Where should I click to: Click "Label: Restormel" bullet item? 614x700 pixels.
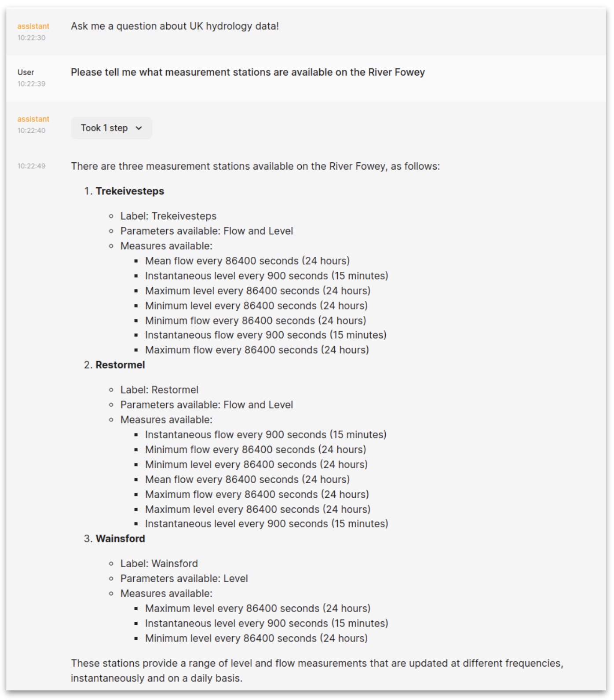[x=159, y=390]
